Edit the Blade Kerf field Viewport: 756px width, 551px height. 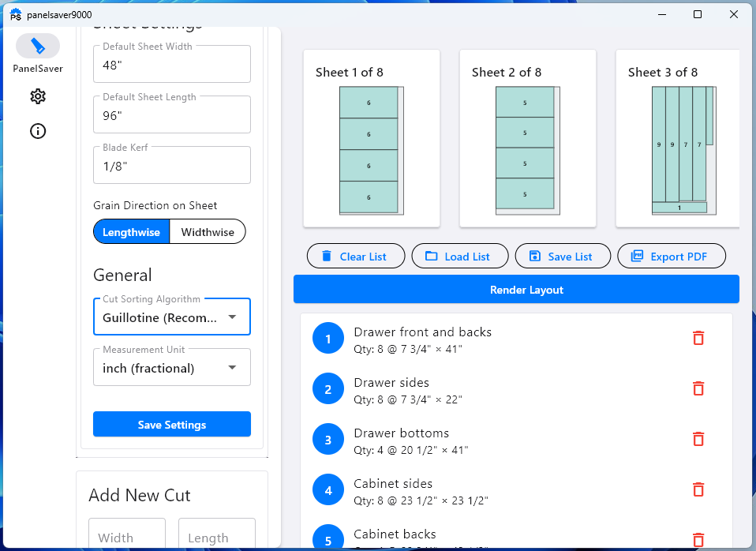click(x=172, y=166)
